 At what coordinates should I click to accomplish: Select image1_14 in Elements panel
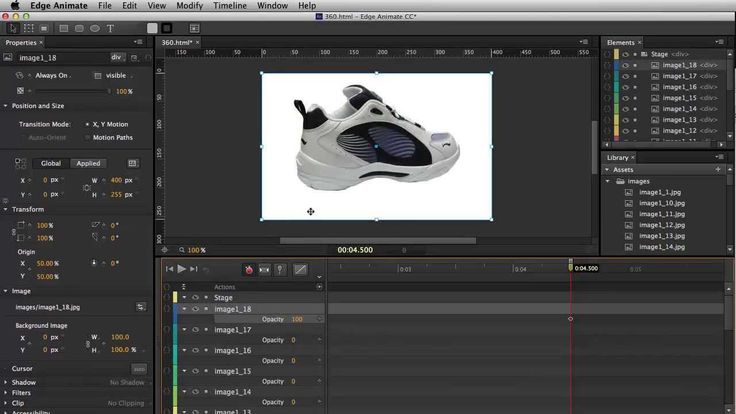679,109
